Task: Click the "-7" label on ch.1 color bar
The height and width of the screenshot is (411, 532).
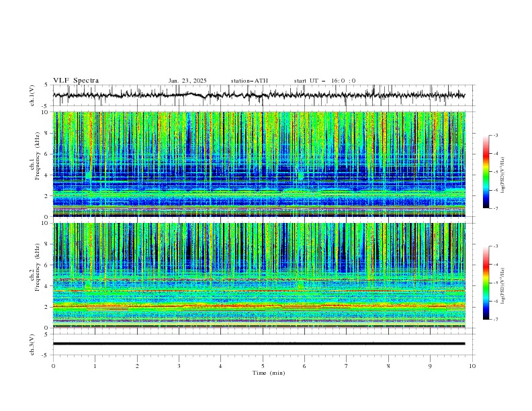Action: 495,208
